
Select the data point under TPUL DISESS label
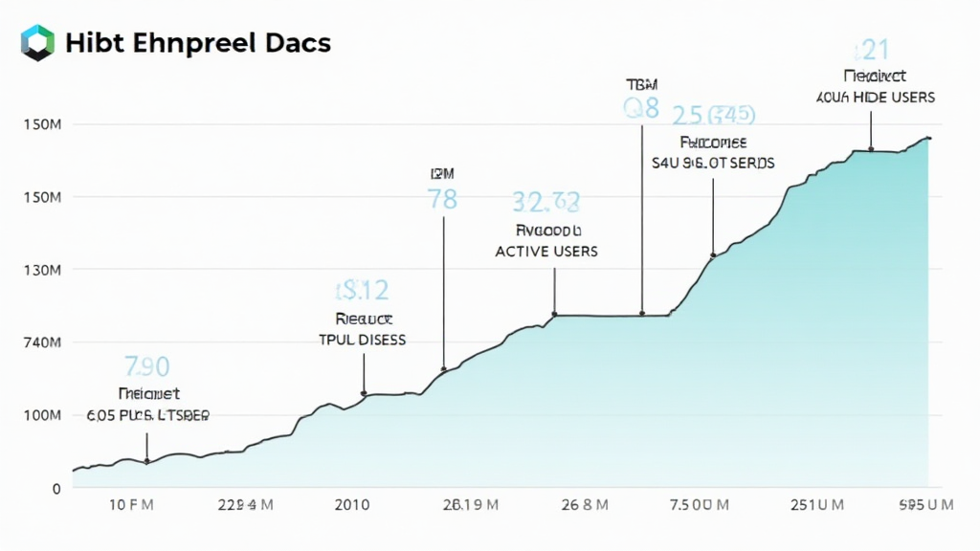(364, 393)
